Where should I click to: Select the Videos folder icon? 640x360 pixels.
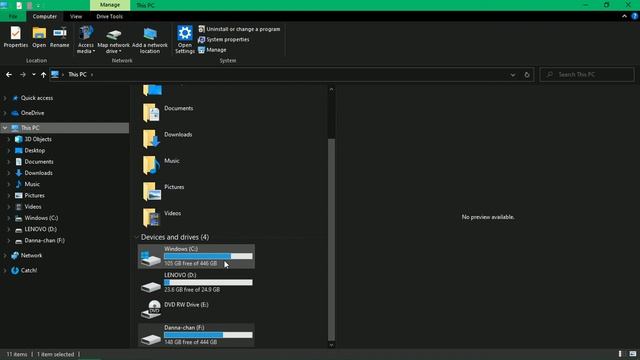pos(151,217)
